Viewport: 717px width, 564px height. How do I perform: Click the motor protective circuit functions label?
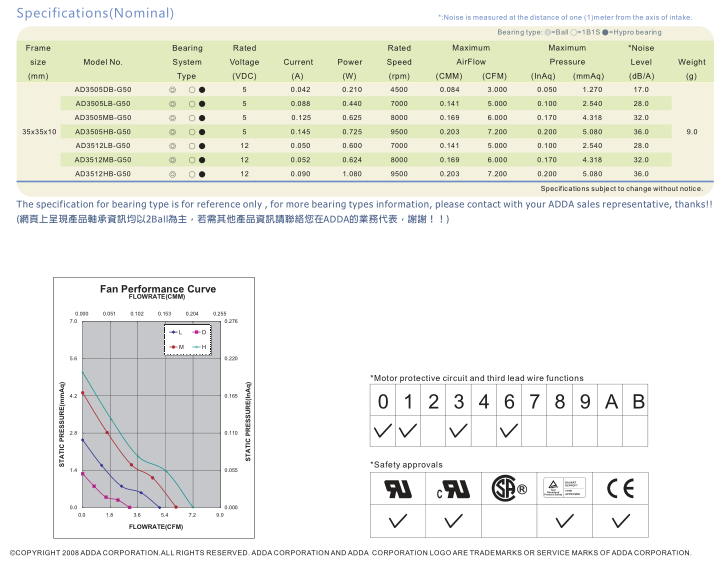coord(477,378)
